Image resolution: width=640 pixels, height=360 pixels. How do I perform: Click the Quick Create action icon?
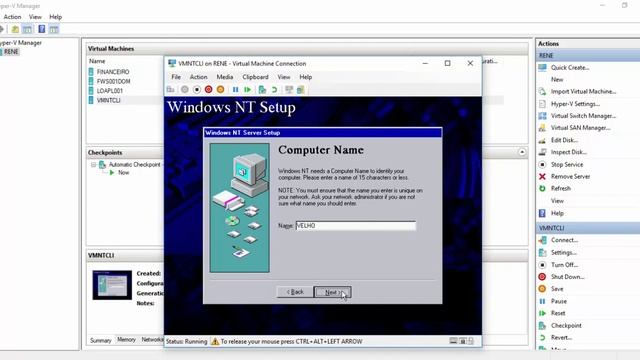click(542, 67)
